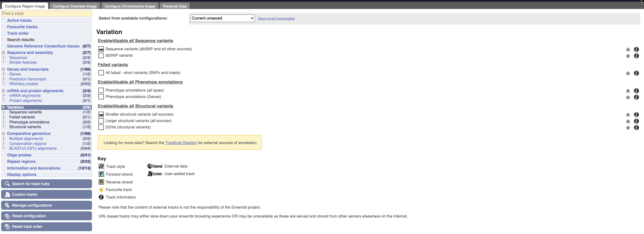Viewport: 644px width, 234px height.
Task: Open Enable/disable all Structural variants menu
Action: click(x=135, y=106)
